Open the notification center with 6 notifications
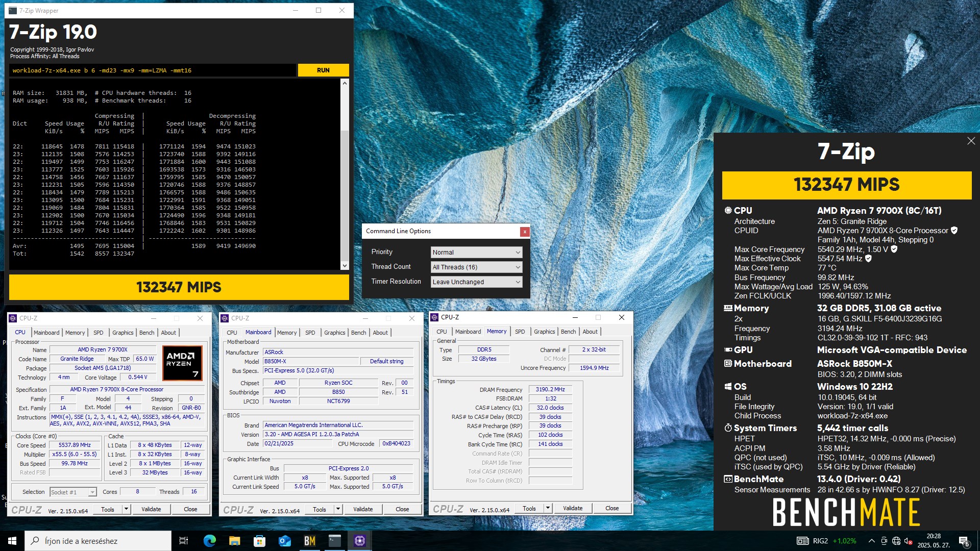 (x=964, y=541)
